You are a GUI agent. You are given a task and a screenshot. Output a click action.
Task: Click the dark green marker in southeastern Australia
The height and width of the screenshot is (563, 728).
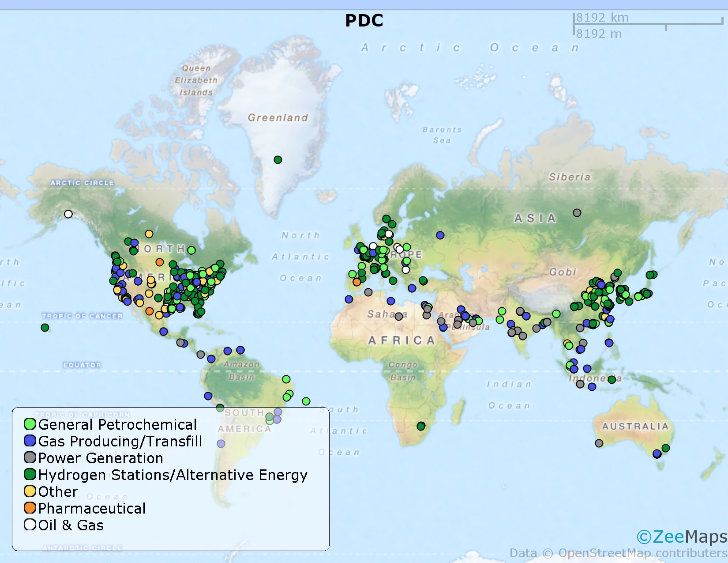(x=666, y=448)
